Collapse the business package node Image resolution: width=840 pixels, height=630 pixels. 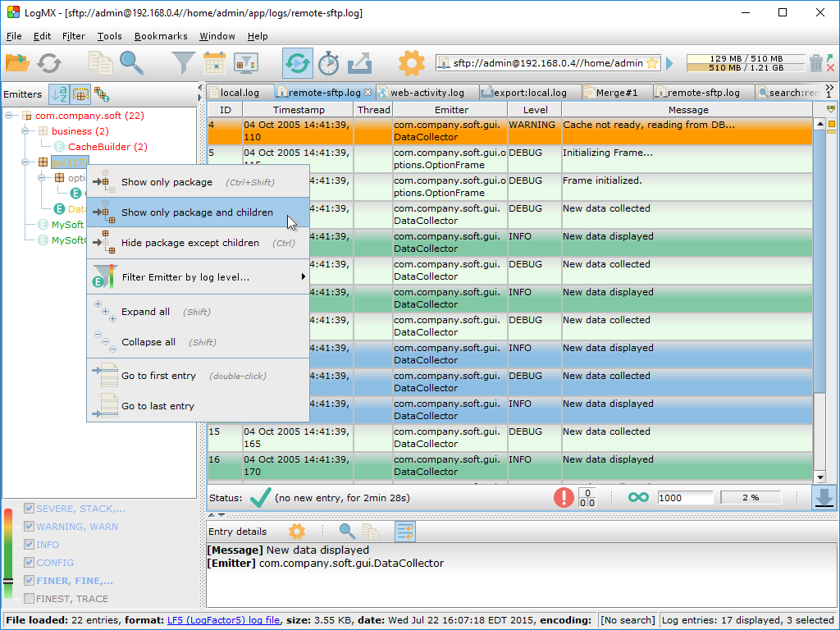pyautogui.click(x=25, y=130)
